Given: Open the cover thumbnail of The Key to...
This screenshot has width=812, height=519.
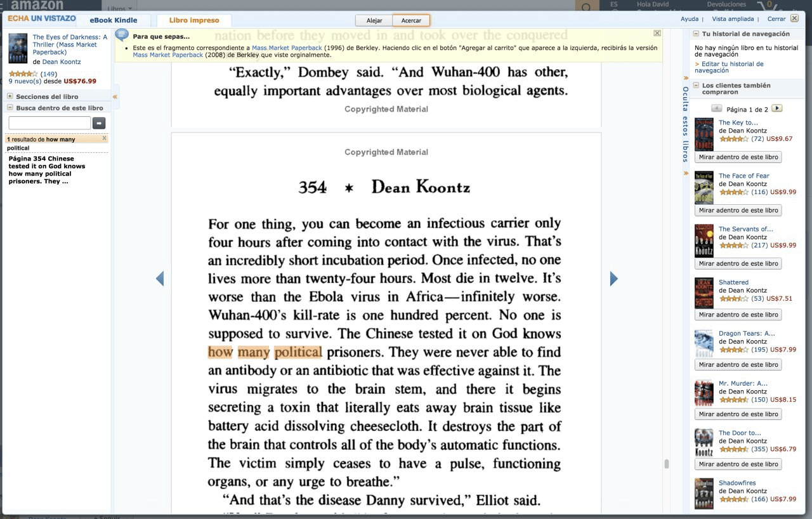Looking at the screenshot, I should point(704,134).
